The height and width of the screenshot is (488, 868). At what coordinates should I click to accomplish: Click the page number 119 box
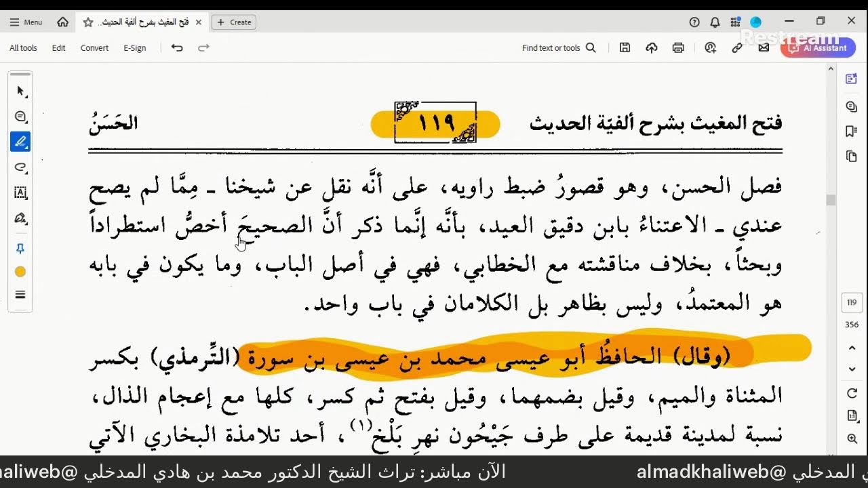[852, 302]
